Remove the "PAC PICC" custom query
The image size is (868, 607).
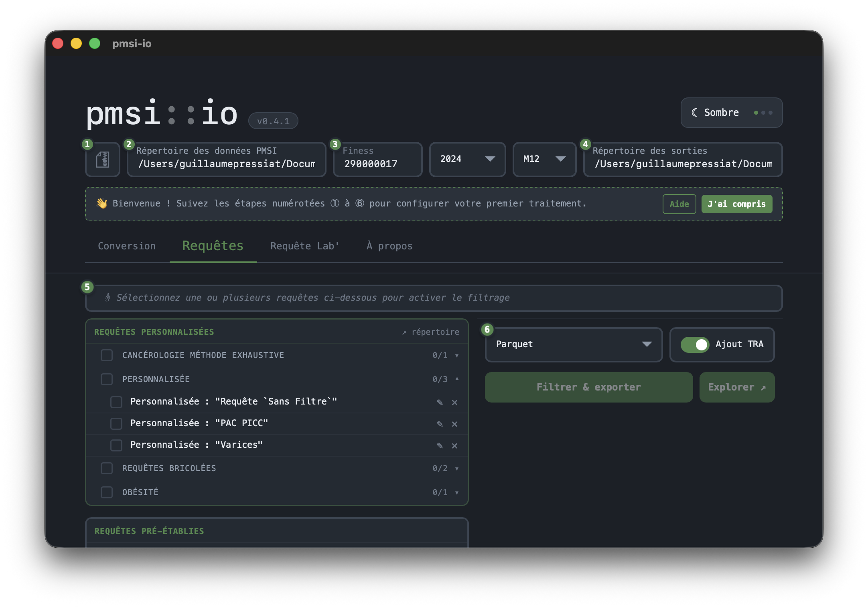[454, 424]
